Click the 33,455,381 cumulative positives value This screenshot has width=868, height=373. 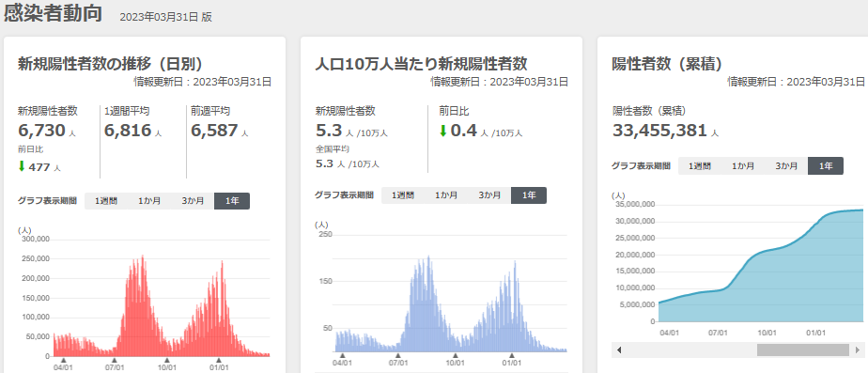point(659,131)
